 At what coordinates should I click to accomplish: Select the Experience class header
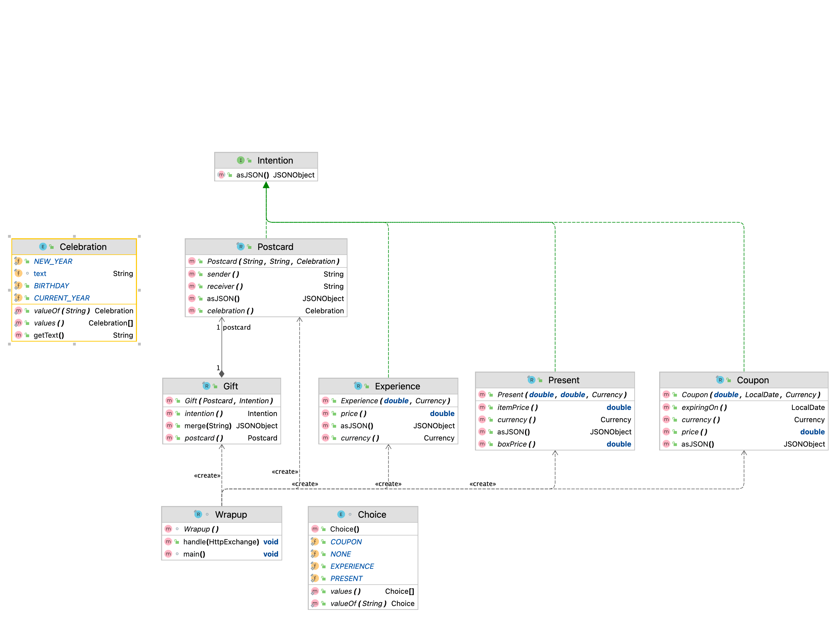click(397, 386)
